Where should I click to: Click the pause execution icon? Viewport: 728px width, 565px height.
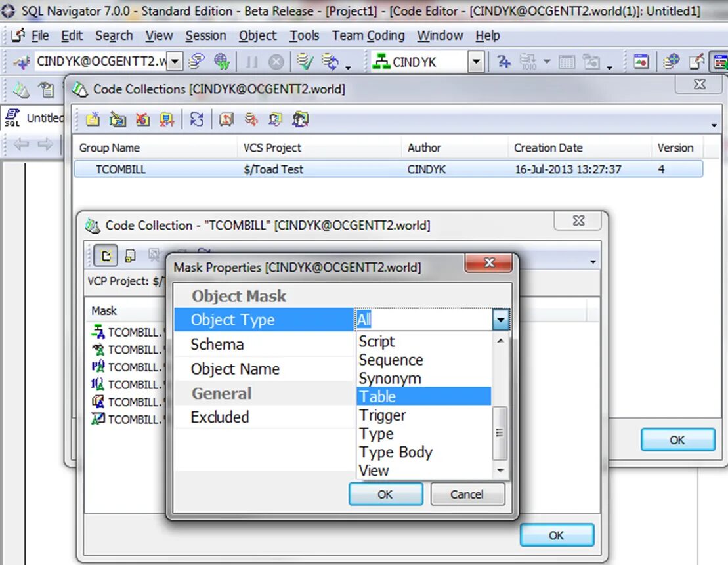coord(251,62)
